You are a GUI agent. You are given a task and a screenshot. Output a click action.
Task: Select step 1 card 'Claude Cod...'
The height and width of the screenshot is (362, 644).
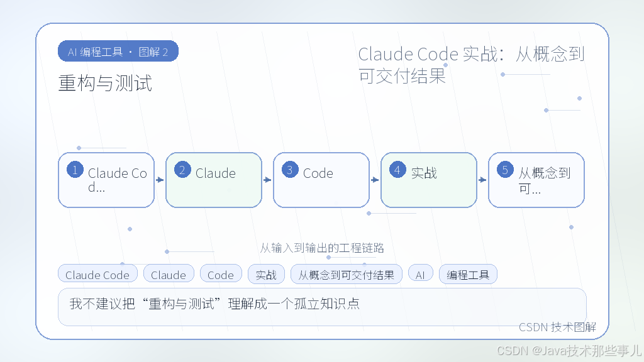point(106,180)
